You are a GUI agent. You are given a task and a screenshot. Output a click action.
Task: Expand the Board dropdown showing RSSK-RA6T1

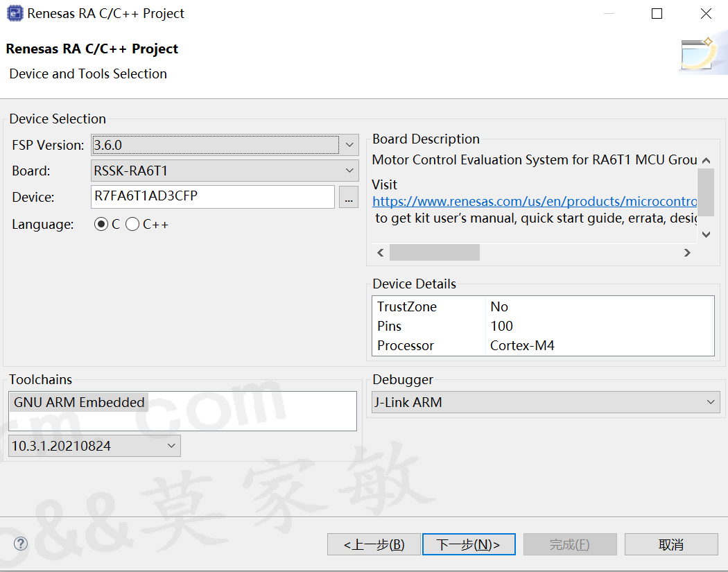225,171
